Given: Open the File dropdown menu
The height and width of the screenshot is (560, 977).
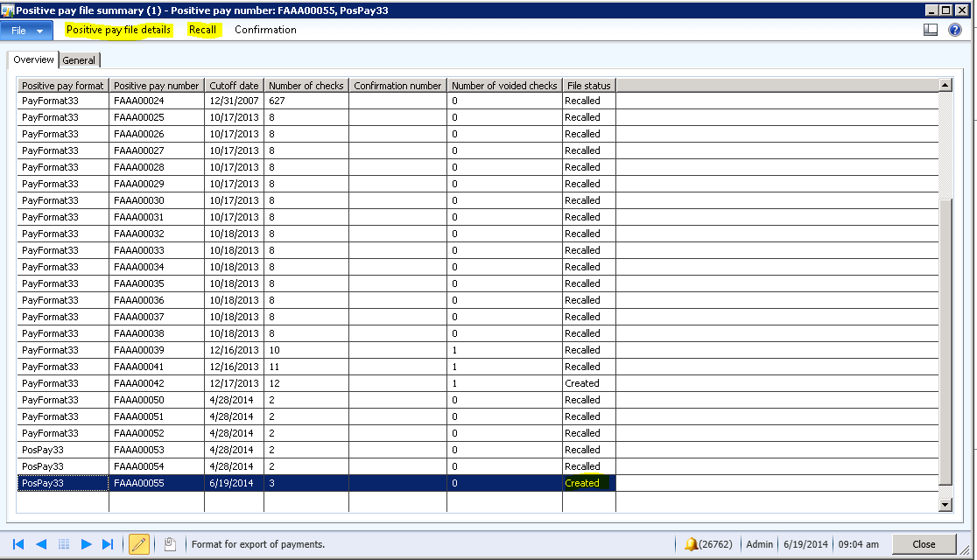Looking at the screenshot, I should click(27, 30).
